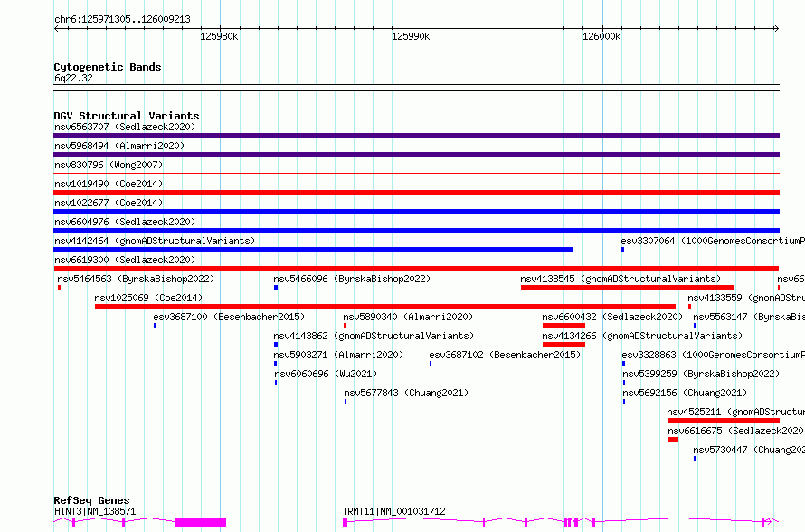Click the esv3687100 (Besenbacher2015) label
The height and width of the screenshot is (532, 805).
coord(229,317)
